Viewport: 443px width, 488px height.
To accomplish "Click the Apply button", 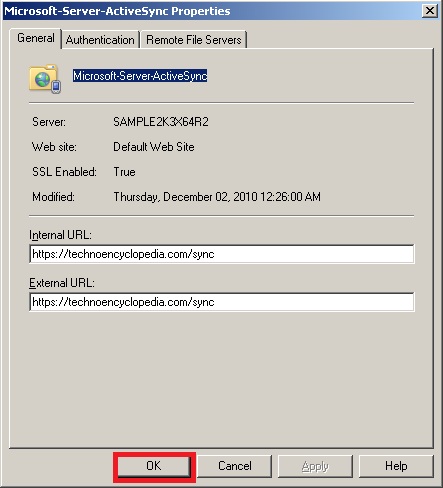I will pos(315,466).
